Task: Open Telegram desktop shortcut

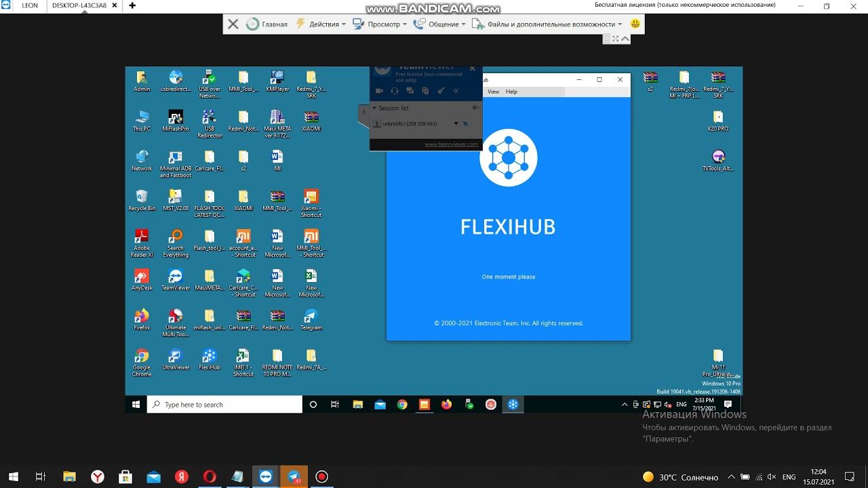Action: click(311, 320)
